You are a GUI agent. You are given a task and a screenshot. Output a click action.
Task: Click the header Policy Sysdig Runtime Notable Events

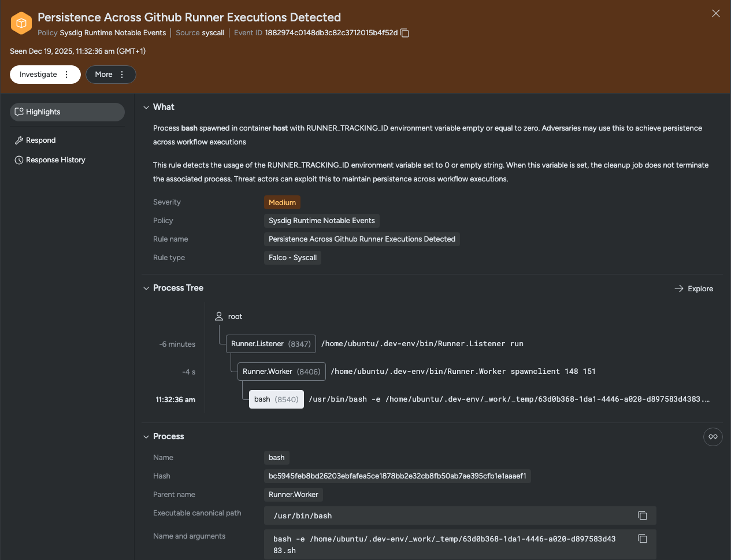click(x=102, y=33)
